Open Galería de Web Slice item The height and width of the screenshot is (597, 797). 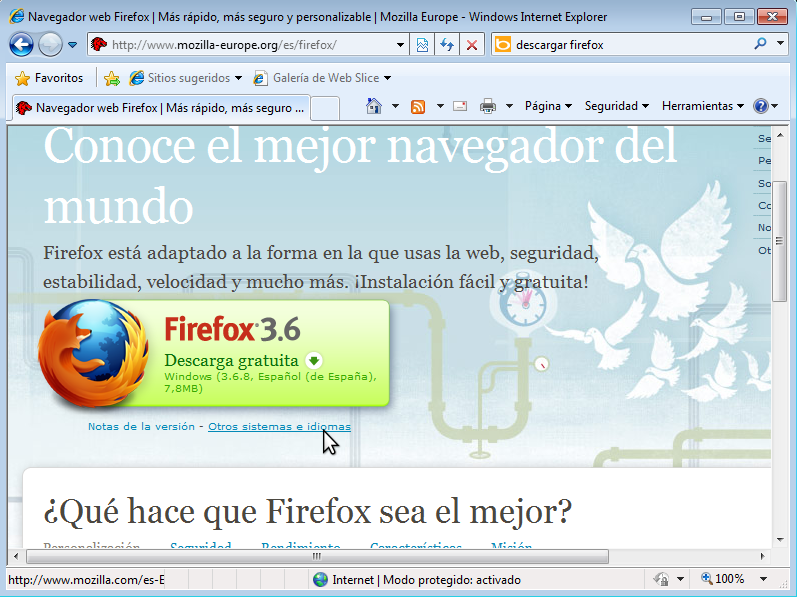tap(322, 78)
